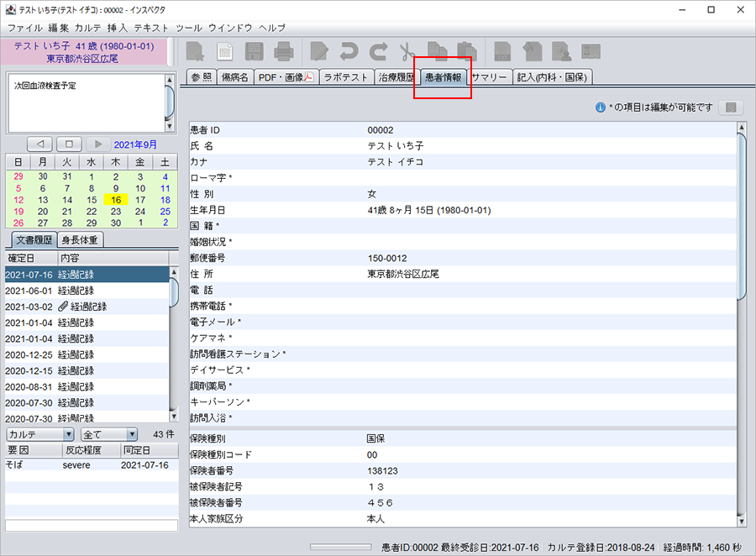
Task: Open the カルテ document type dropdown
Action: click(x=40, y=434)
